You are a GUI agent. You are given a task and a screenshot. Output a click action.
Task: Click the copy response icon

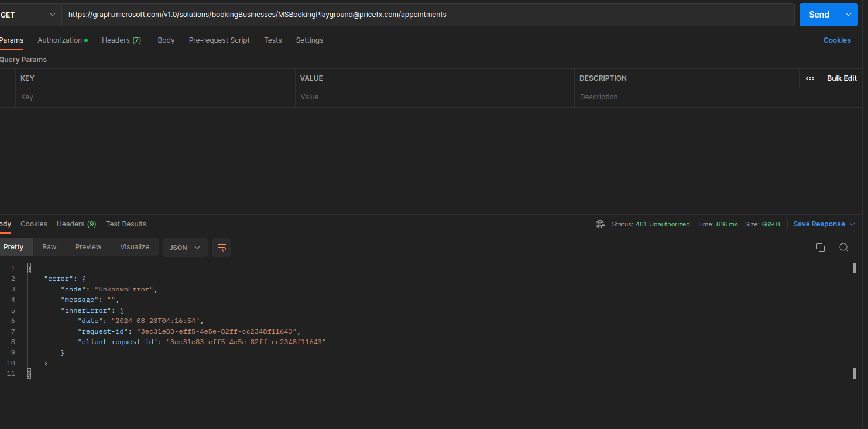[821, 248]
